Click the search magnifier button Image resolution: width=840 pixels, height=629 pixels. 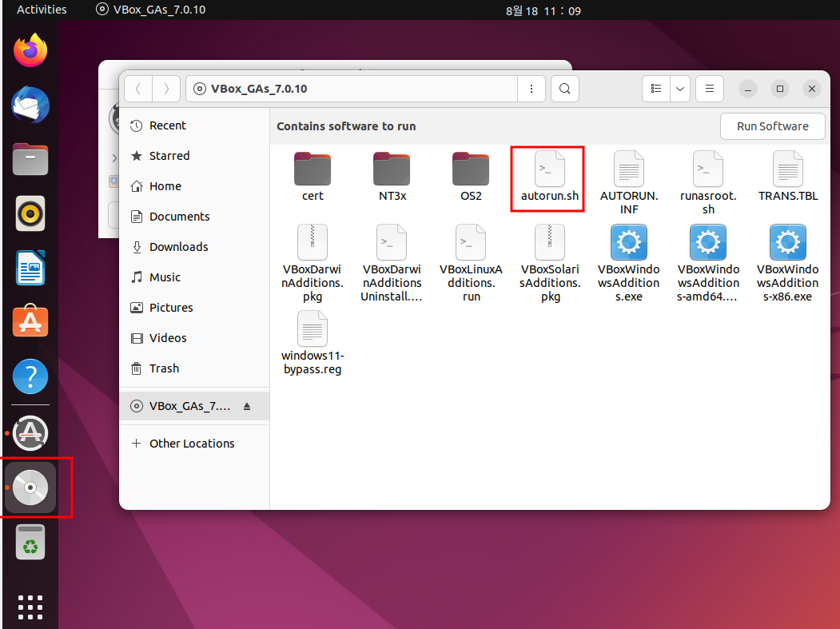564,89
